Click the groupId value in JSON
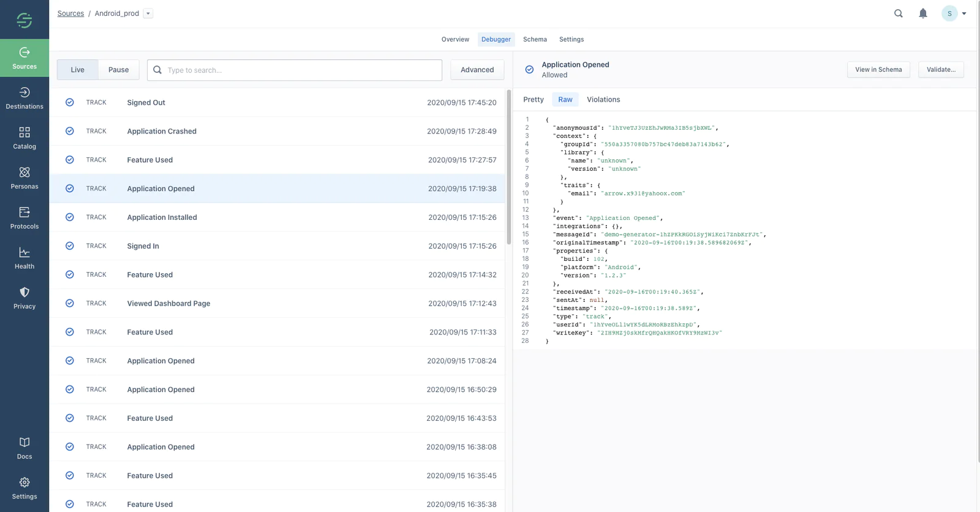This screenshot has height=512, width=980. [x=663, y=145]
